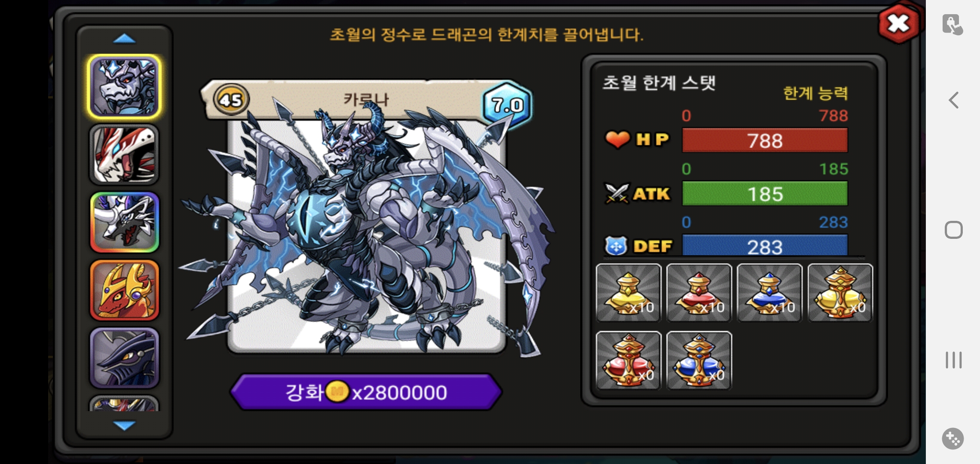The width and height of the screenshot is (980, 464).
Task: Close the transcendence dialog with red X
Action: (899, 23)
